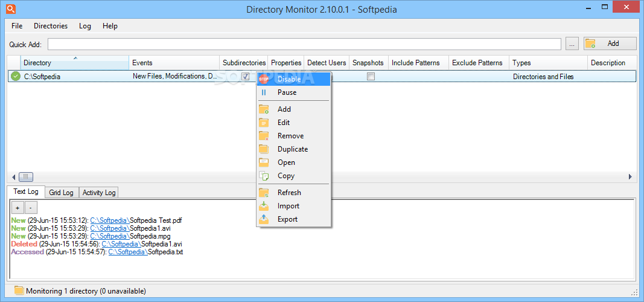The width and height of the screenshot is (644, 302).
Task: Toggle the Subdirectories checkbox for C:\Softpedia
Action: [245, 77]
